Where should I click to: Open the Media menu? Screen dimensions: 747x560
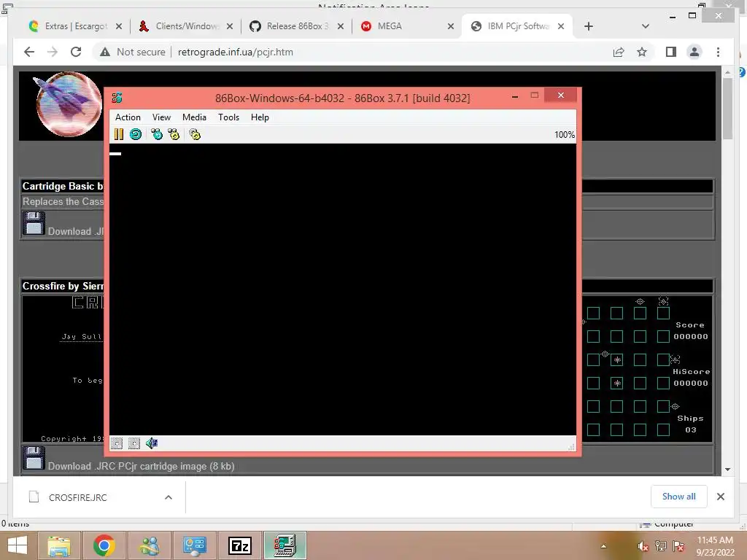tap(194, 117)
